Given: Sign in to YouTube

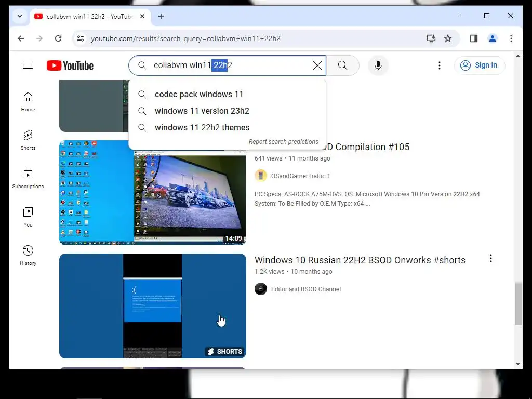Looking at the screenshot, I should pyautogui.click(x=480, y=65).
